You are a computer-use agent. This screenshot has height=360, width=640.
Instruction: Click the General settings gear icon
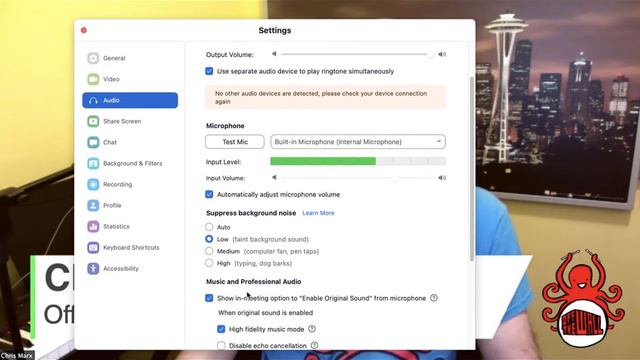93,58
